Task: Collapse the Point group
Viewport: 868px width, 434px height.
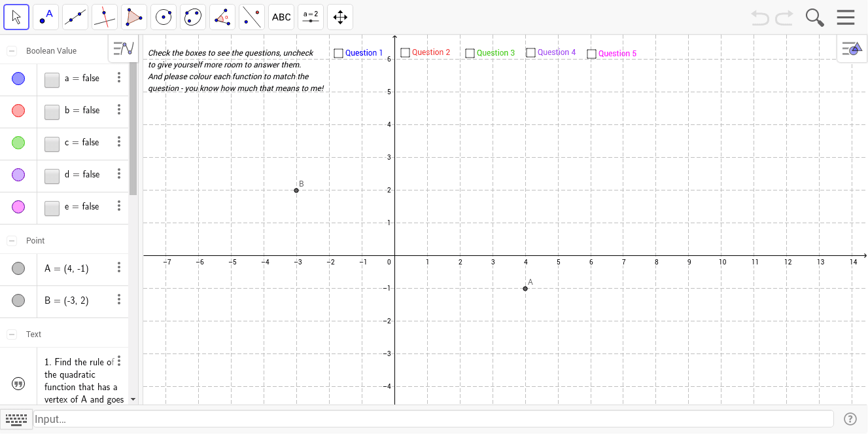Action: [12, 241]
